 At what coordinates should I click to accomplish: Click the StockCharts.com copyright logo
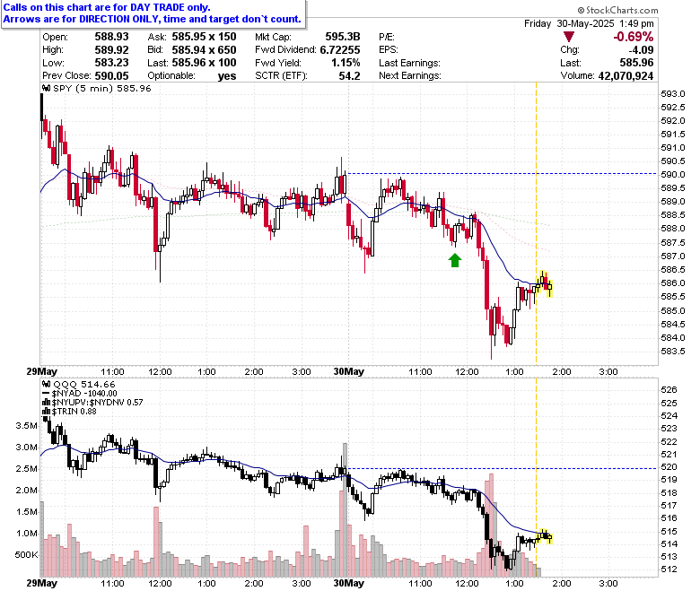point(617,10)
